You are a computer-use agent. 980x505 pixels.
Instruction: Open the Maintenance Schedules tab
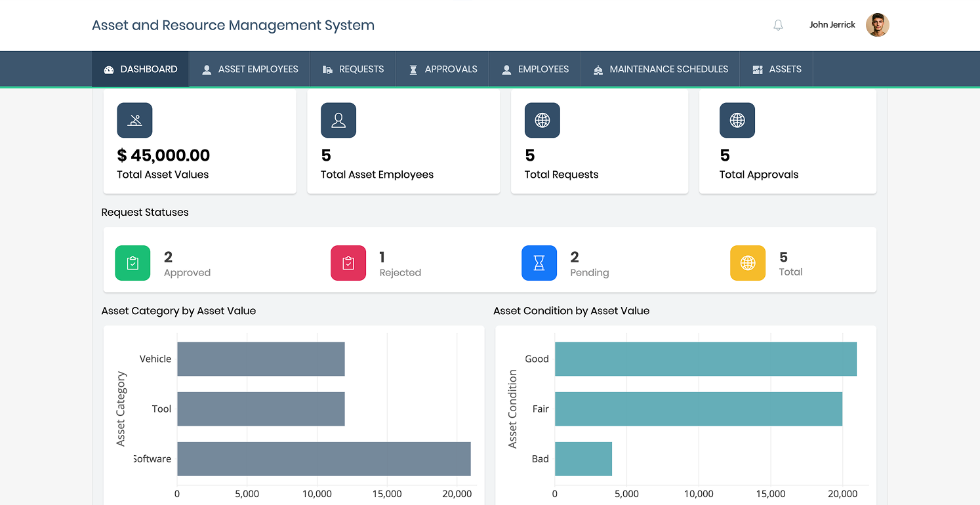[660, 68]
